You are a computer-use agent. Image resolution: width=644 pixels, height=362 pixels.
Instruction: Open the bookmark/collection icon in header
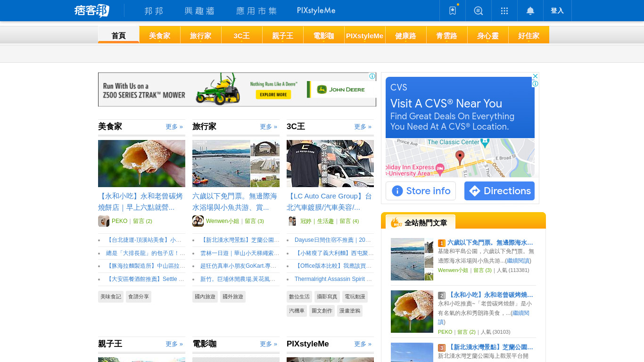[453, 10]
